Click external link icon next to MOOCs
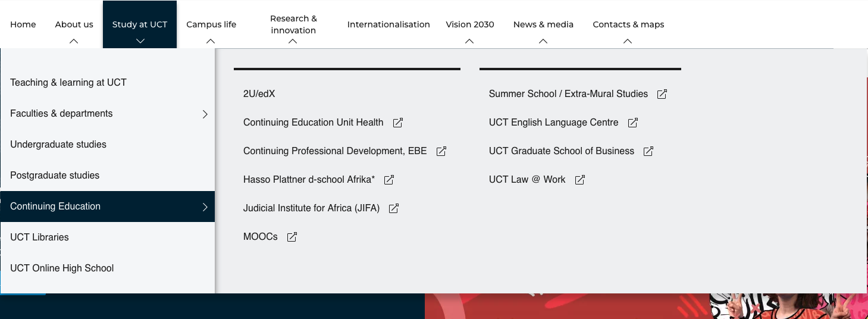The image size is (868, 319). tap(292, 237)
